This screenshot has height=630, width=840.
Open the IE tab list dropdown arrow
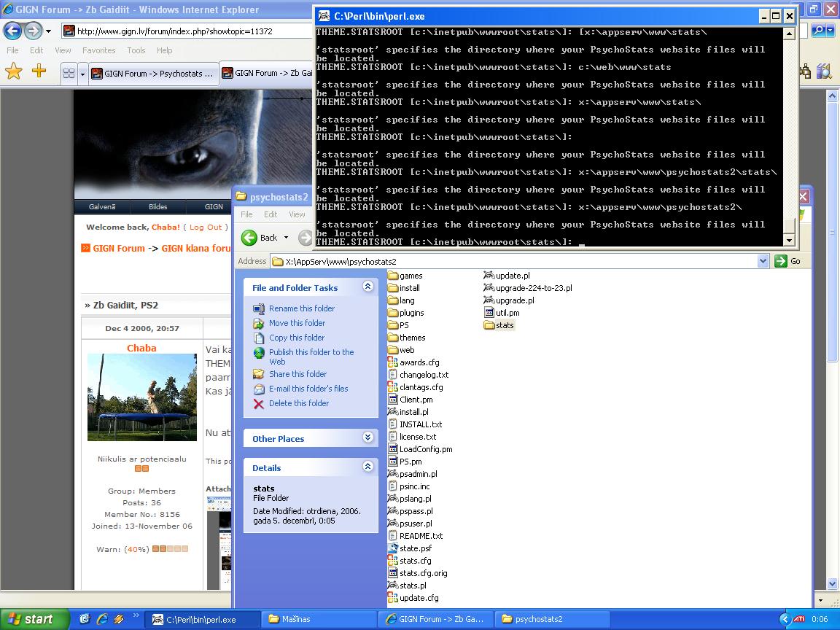(82, 74)
